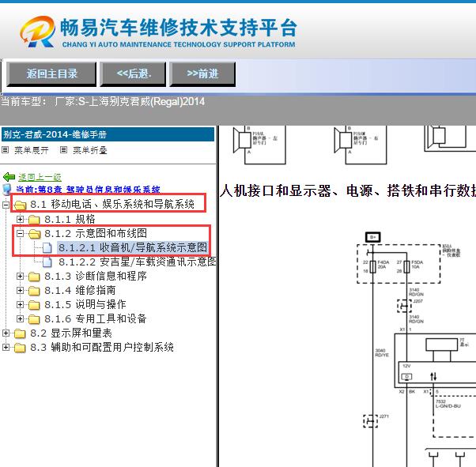This screenshot has width=476, height=467.
Task: Select 8.1.4 维修指南
Action: 80,290
